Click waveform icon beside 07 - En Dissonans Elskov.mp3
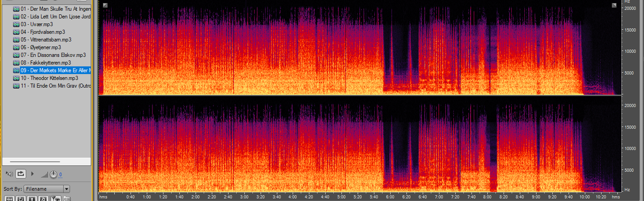This screenshot has height=201, width=644. [16, 55]
